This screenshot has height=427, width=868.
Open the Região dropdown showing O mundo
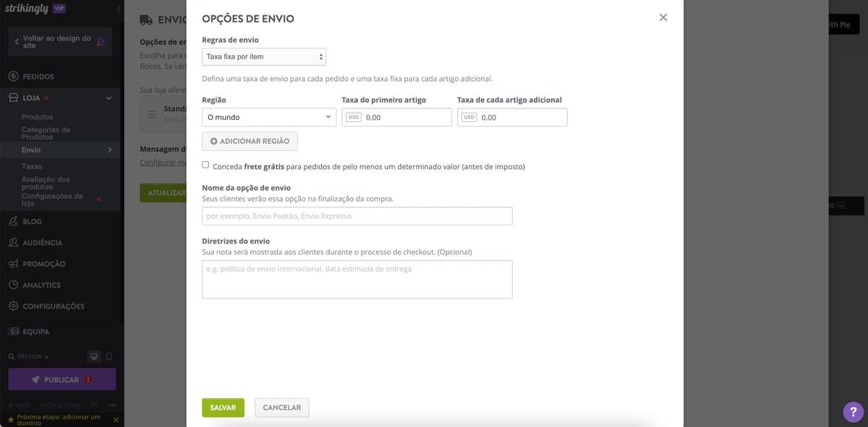269,116
